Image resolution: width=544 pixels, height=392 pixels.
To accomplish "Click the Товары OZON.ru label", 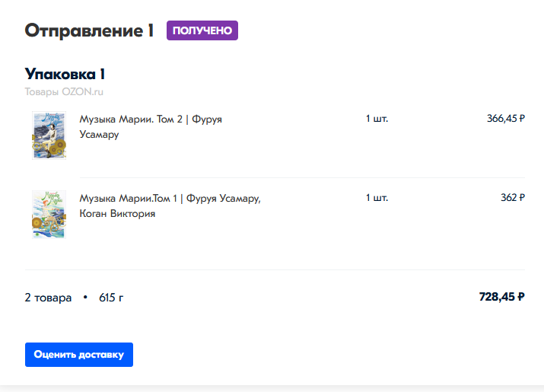I will click(64, 91).
